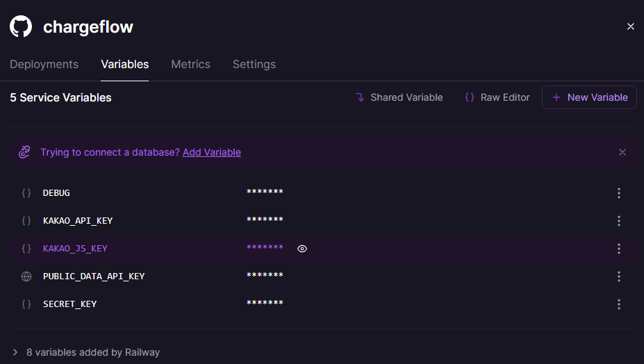Click the masked value of SECRET_KEY
The width and height of the screenshot is (644, 364).
(x=265, y=303)
